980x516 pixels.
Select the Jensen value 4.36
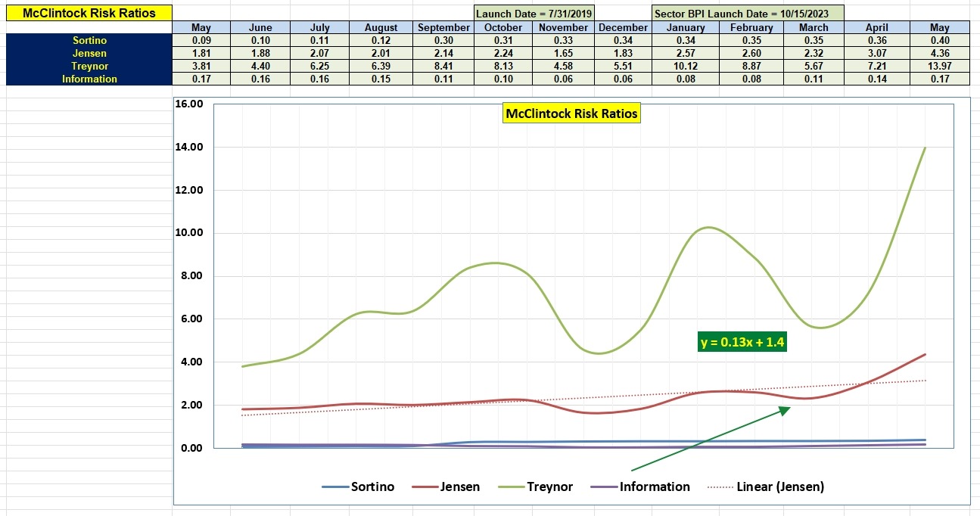(x=940, y=53)
